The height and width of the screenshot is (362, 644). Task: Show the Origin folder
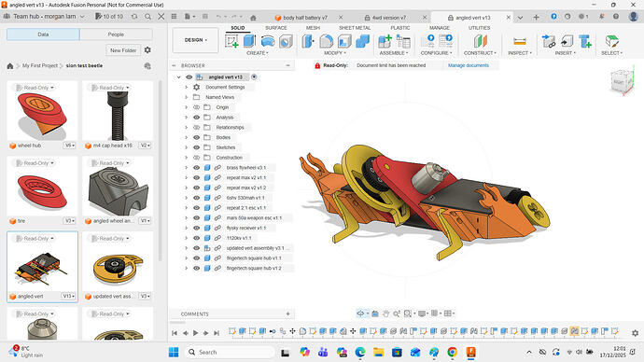click(196, 107)
